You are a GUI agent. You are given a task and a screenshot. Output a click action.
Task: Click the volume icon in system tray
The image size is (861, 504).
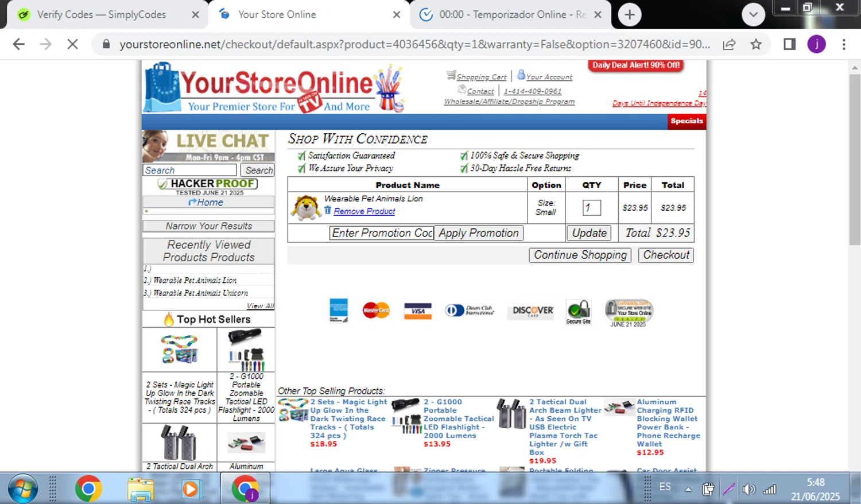click(748, 489)
